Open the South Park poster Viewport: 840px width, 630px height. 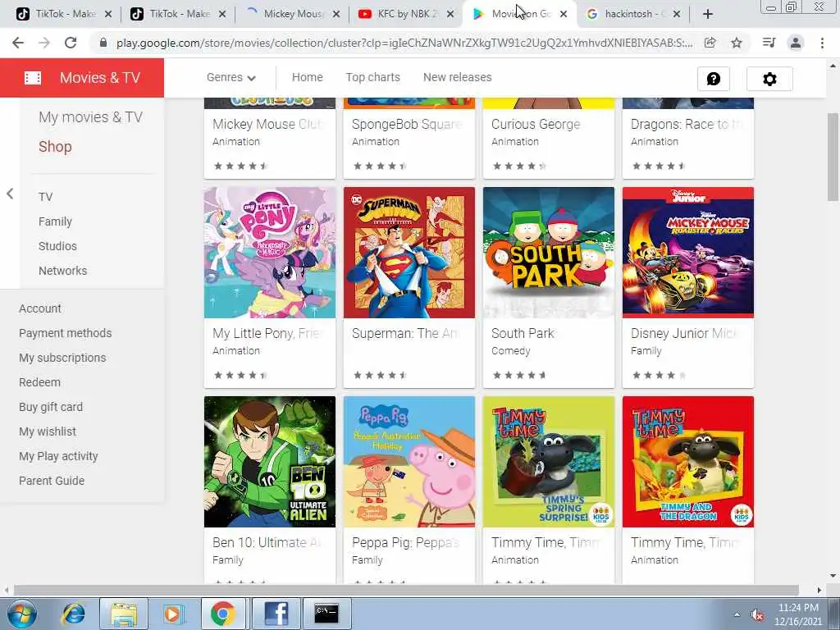549,253
